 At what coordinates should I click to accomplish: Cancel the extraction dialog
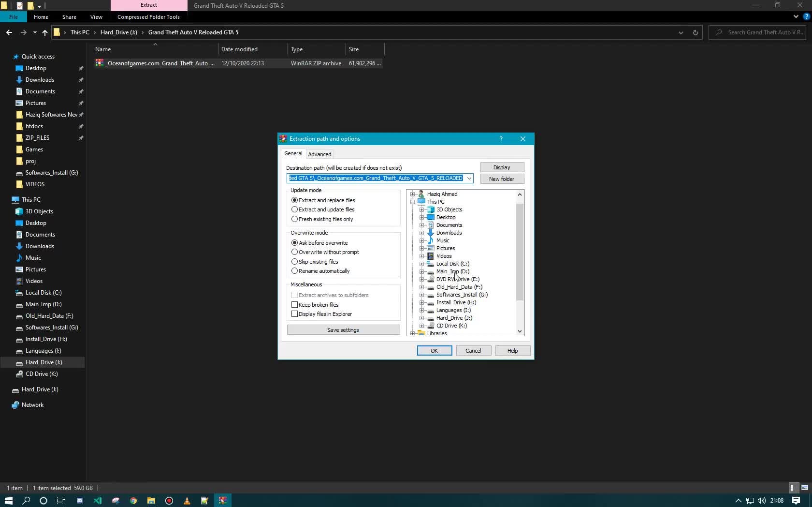pos(473,351)
